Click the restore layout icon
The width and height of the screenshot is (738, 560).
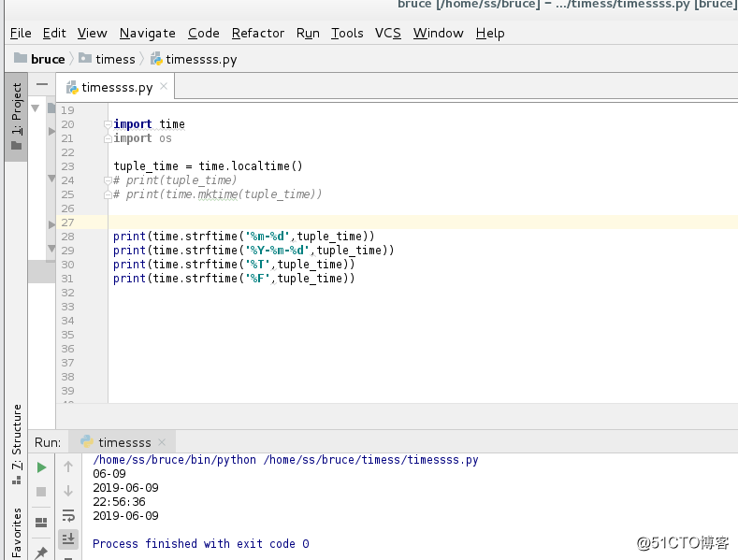pos(41,523)
